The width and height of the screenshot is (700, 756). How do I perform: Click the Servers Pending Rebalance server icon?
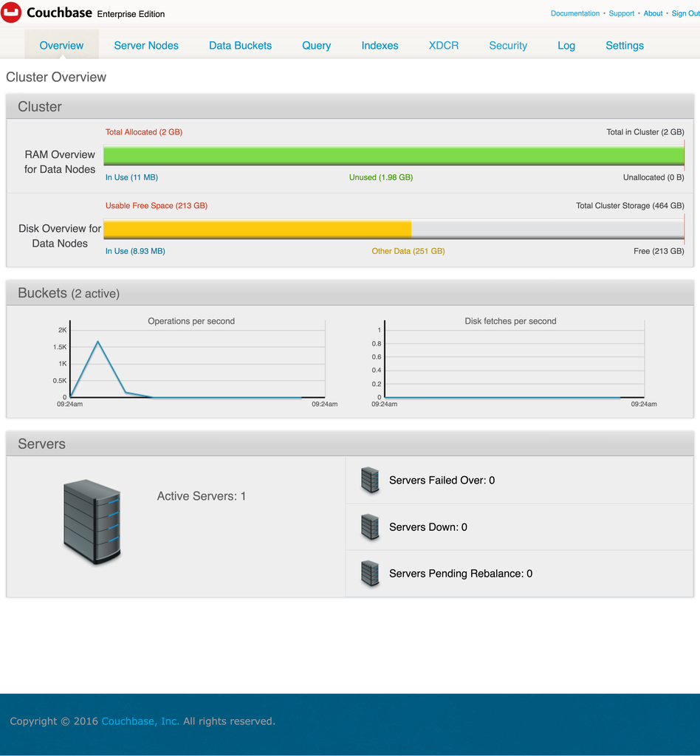[x=370, y=573]
